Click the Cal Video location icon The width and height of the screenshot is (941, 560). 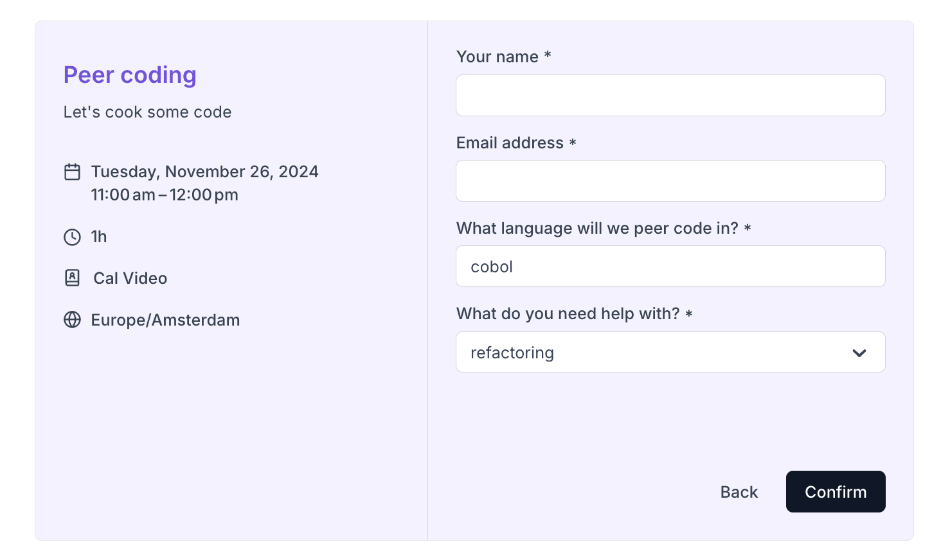point(73,278)
